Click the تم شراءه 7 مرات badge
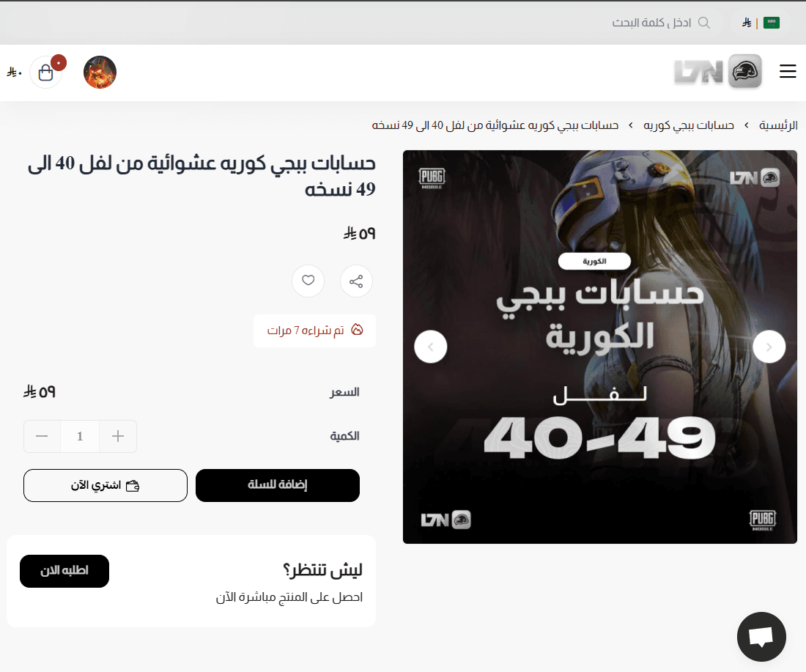806x672 pixels. (314, 331)
